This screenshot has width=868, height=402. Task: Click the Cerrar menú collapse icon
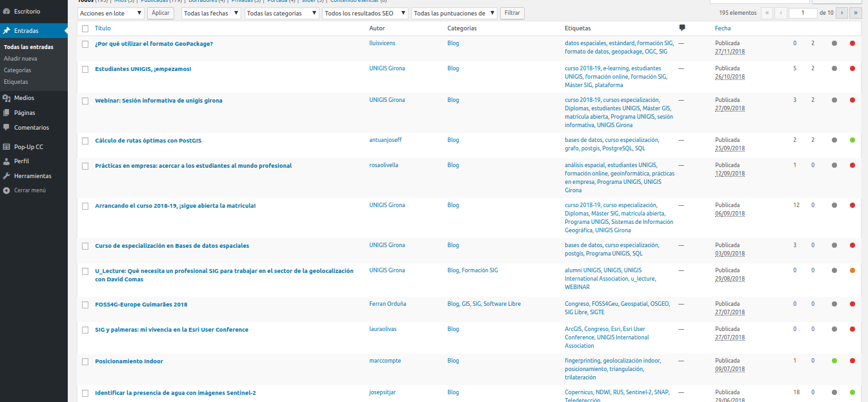coord(6,190)
